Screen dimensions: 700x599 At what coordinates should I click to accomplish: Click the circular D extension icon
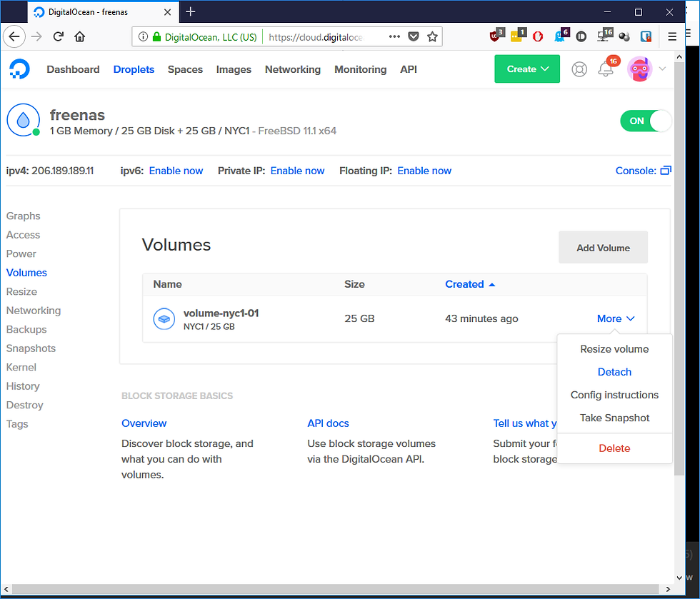click(581, 36)
